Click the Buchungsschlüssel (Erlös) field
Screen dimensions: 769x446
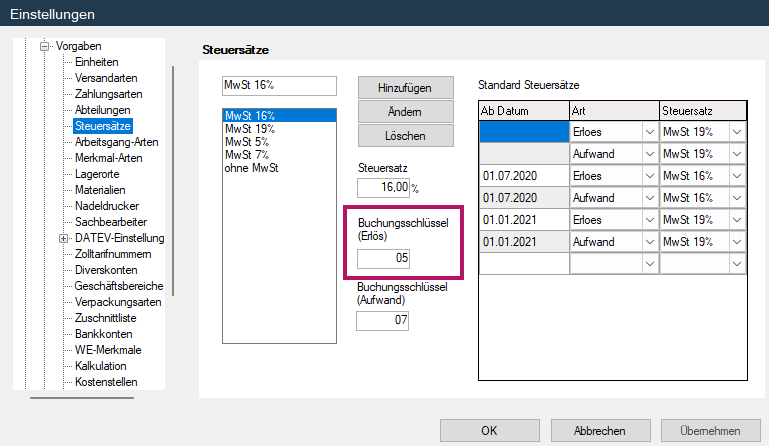384,259
